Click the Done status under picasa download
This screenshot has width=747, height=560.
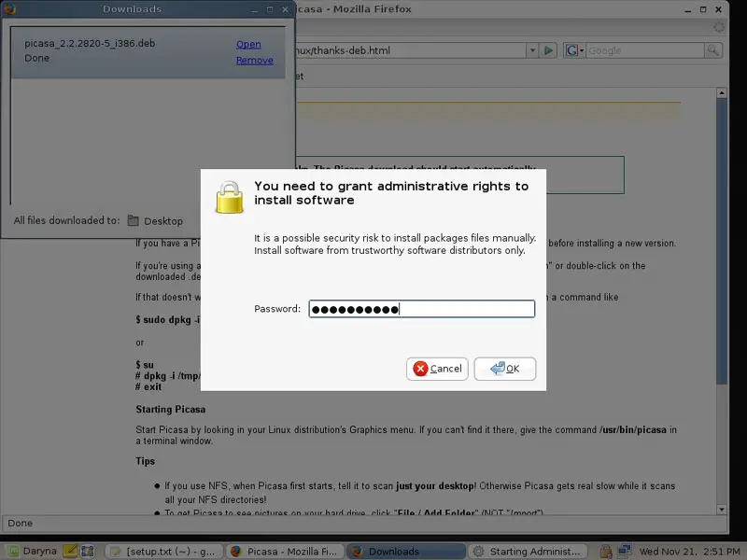point(36,58)
